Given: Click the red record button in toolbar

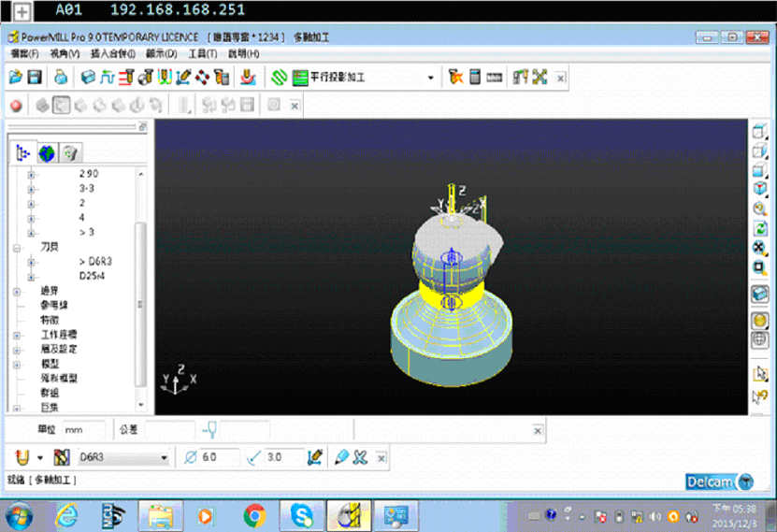Looking at the screenshot, I should tap(16, 106).
